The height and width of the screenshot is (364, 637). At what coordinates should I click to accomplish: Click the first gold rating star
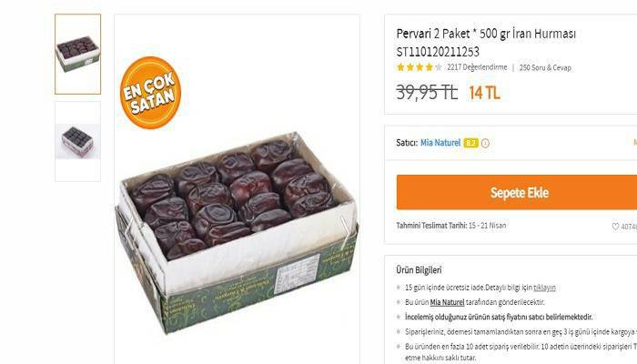coord(400,67)
